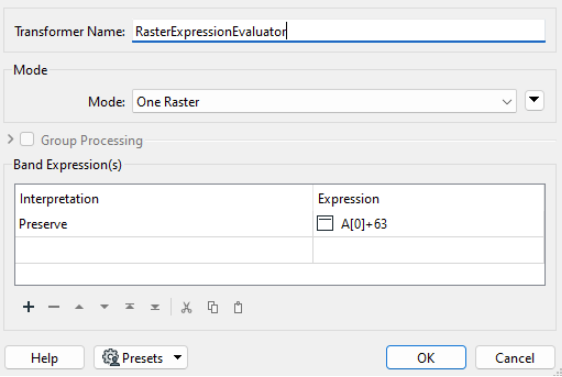Move the selected row to bottom
This screenshot has width=562, height=377.
[x=155, y=307]
